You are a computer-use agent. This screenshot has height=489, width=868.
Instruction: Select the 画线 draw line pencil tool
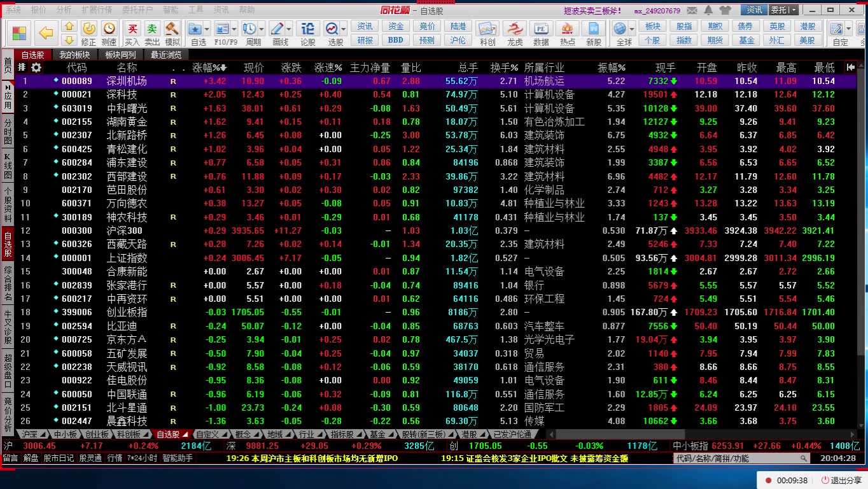click(277, 29)
